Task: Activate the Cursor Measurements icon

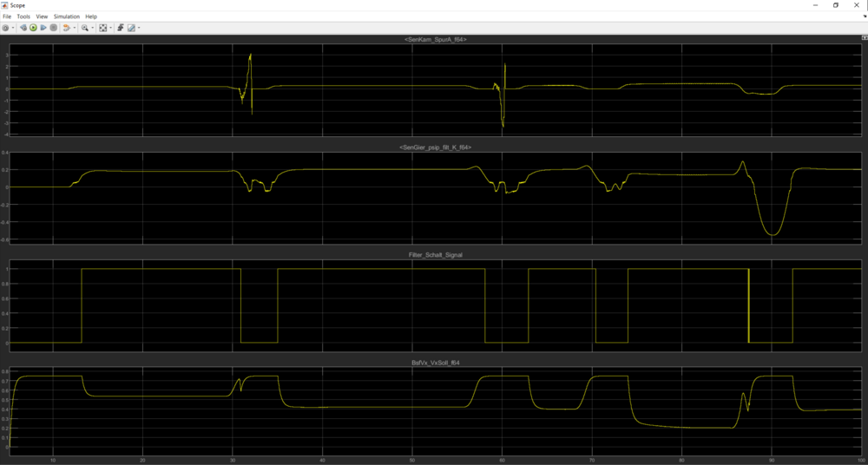Action: 131,28
